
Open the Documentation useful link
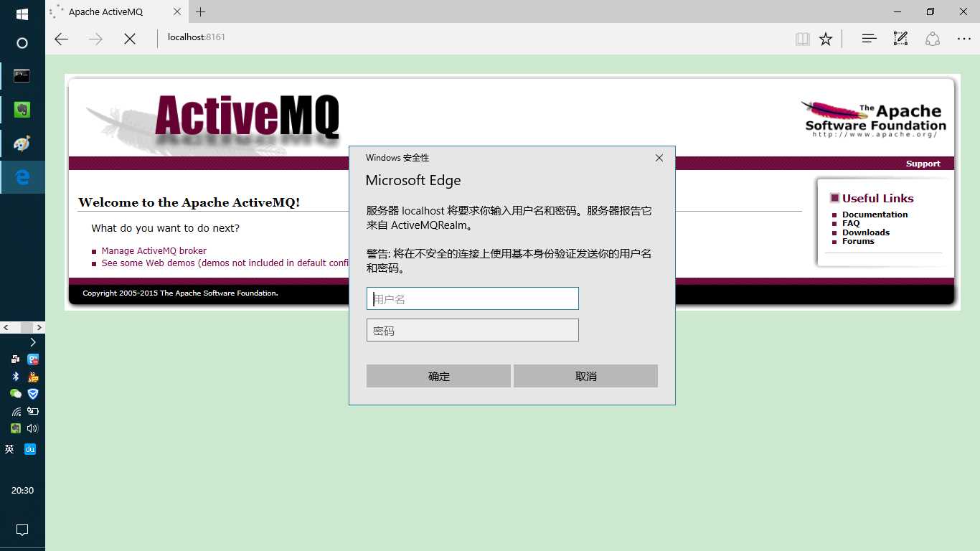pyautogui.click(x=875, y=215)
